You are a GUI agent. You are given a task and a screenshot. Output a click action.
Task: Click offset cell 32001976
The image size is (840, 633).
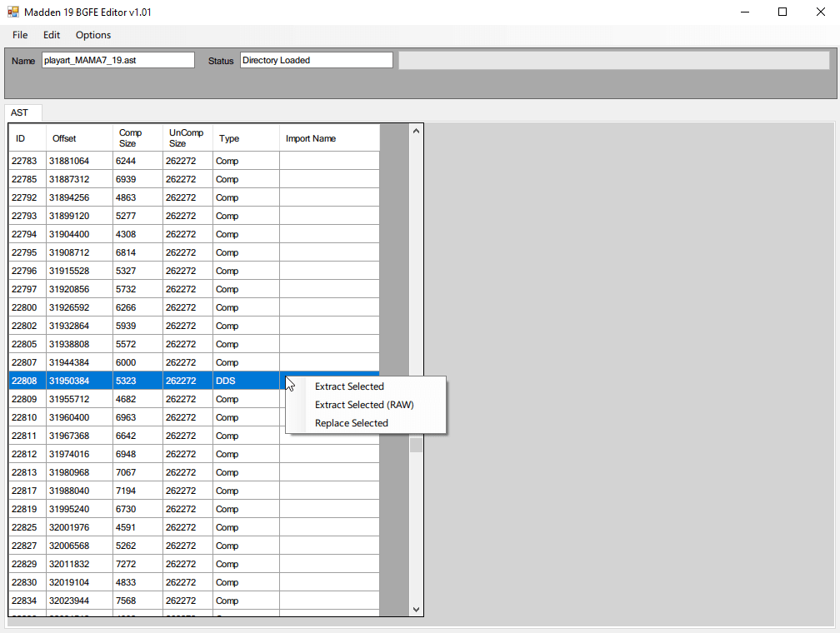point(79,527)
